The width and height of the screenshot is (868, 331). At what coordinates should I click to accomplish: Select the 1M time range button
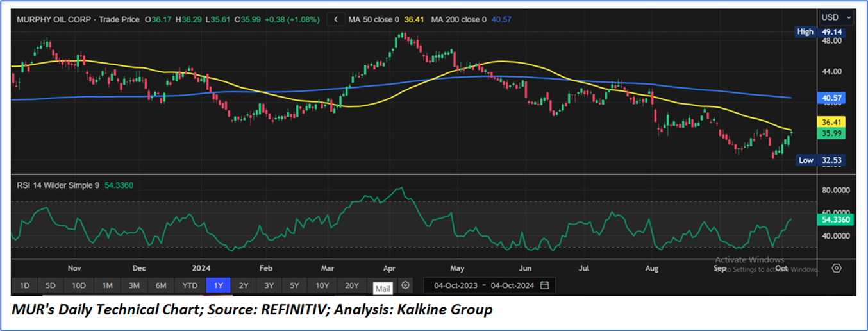[x=107, y=285]
